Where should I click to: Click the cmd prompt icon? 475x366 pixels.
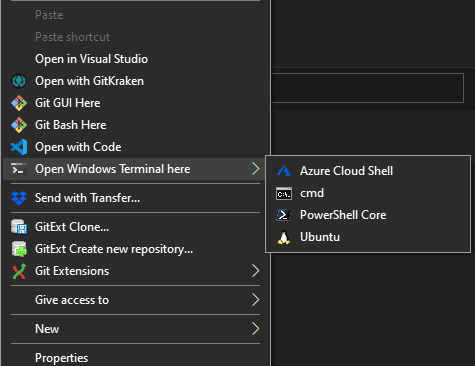(284, 193)
